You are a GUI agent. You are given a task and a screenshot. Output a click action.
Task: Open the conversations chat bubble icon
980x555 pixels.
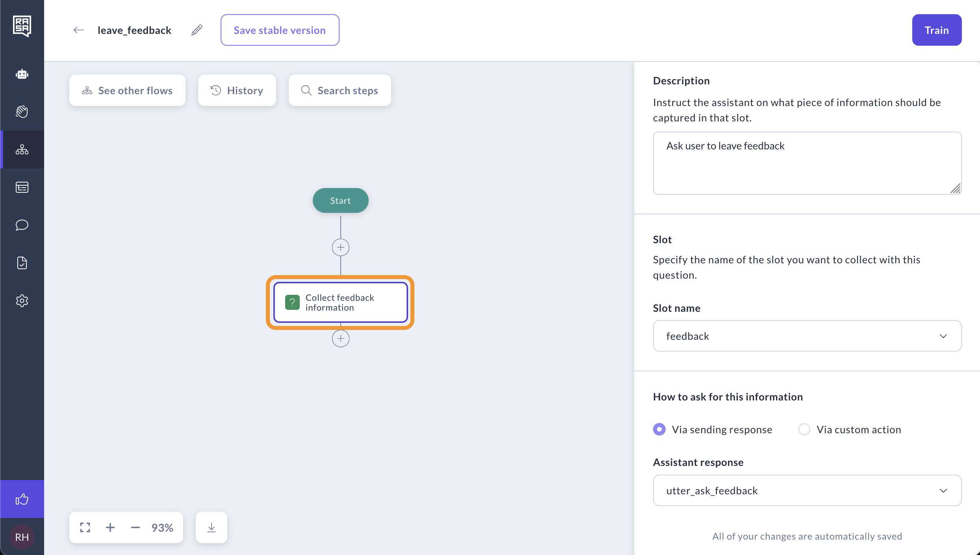[22, 225]
